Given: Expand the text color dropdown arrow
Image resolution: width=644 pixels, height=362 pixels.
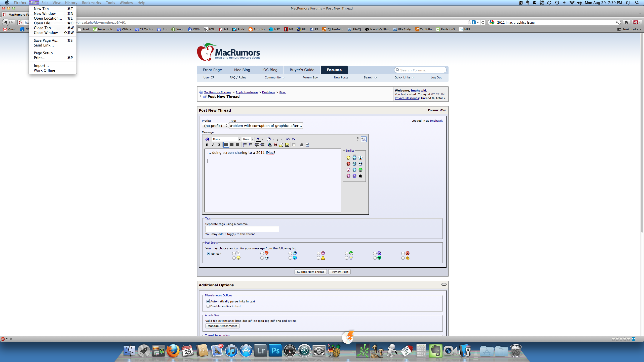Looking at the screenshot, I should [x=263, y=139].
